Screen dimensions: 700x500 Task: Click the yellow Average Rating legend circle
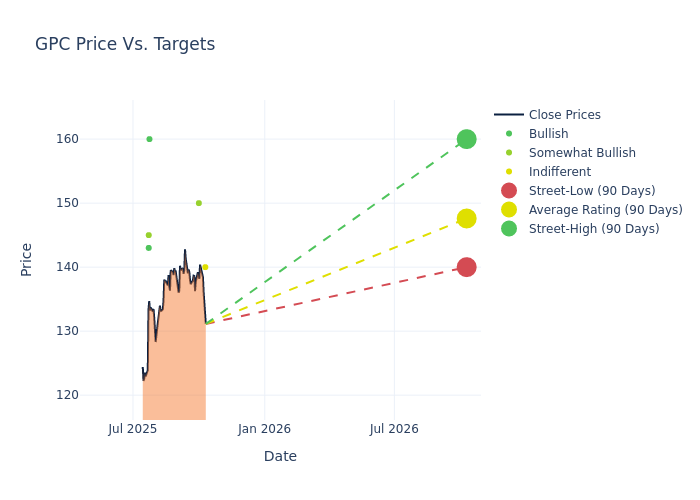509,210
